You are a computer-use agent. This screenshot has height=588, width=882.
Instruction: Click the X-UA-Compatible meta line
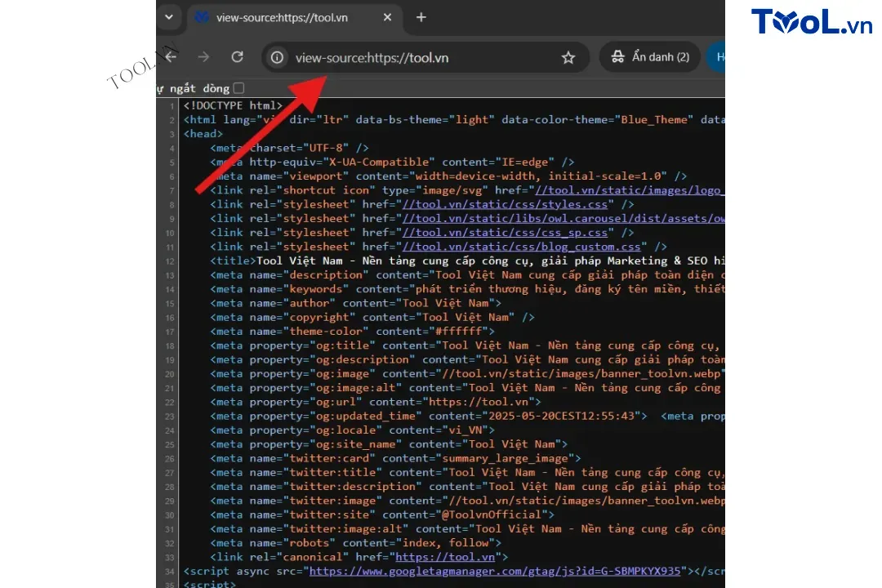[393, 162]
